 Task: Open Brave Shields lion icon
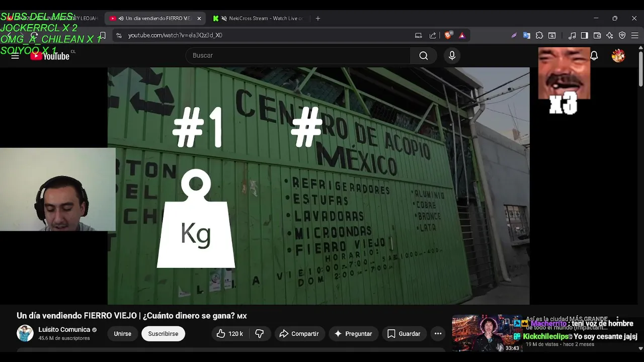[x=448, y=35]
